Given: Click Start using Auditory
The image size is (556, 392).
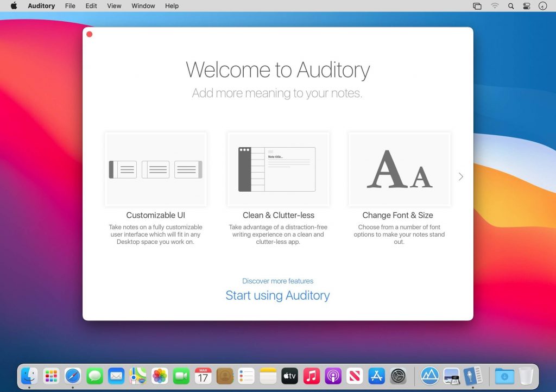Looking at the screenshot, I should coord(277,295).
